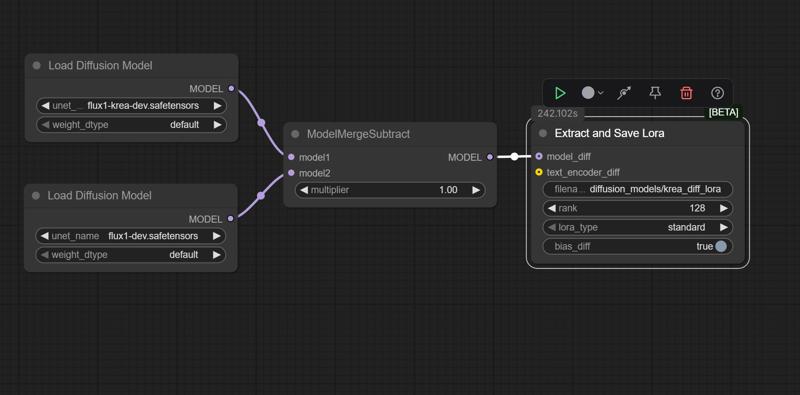Click the rank 128 value field
800x395 pixels.
pyautogui.click(x=638, y=208)
